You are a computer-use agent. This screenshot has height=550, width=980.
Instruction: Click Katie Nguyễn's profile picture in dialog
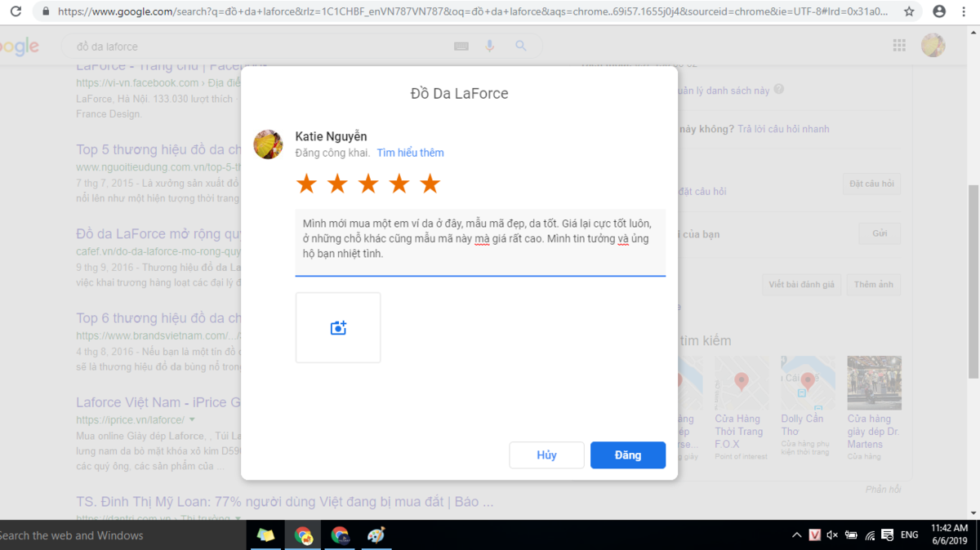pyautogui.click(x=269, y=144)
